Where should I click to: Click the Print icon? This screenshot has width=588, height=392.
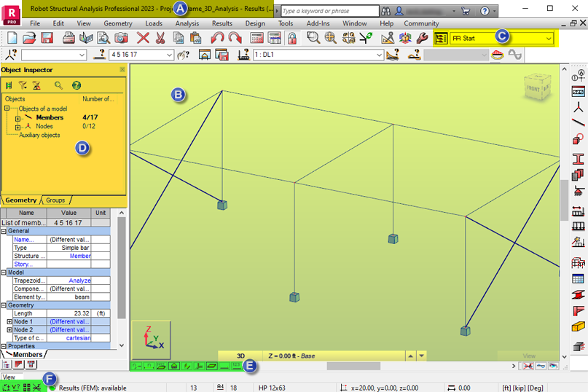(68, 38)
